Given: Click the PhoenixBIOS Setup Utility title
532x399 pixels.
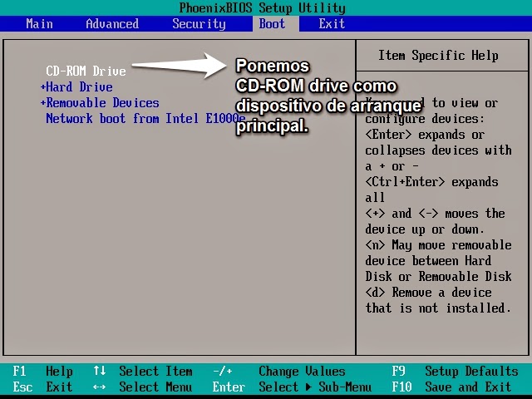Looking at the screenshot, I should point(263,7).
